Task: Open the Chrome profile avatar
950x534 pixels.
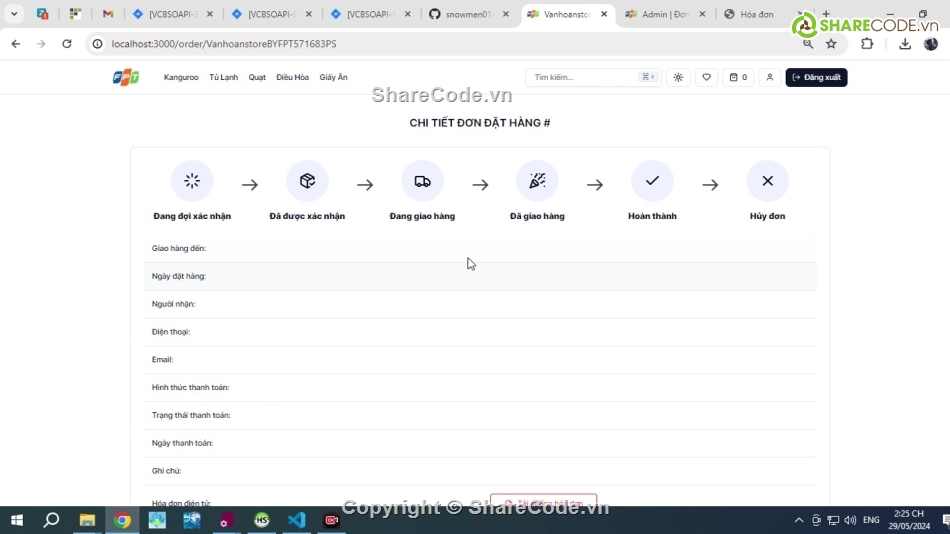Action: 931,44
